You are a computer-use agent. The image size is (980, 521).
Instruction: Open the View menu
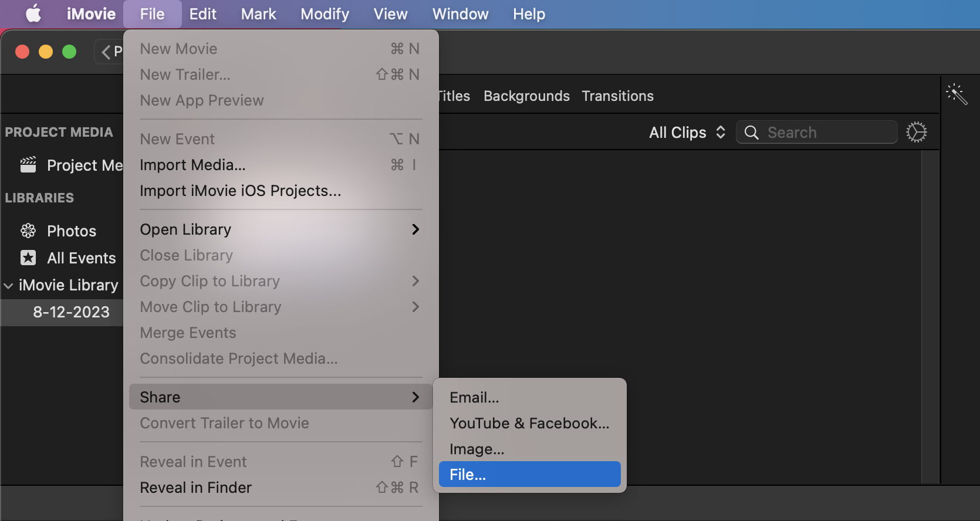pos(390,13)
